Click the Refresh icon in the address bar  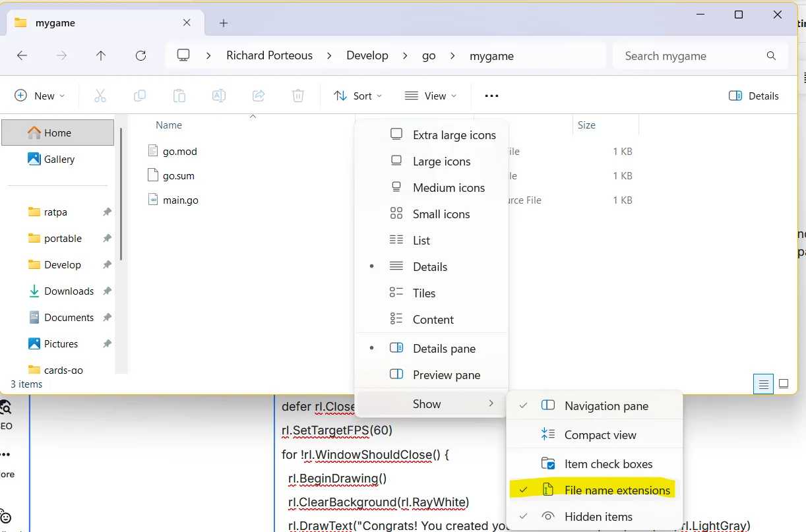pyautogui.click(x=140, y=55)
